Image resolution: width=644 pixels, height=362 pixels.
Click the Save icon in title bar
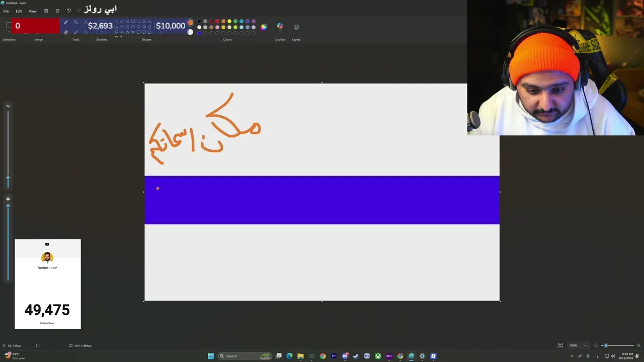tap(46, 11)
